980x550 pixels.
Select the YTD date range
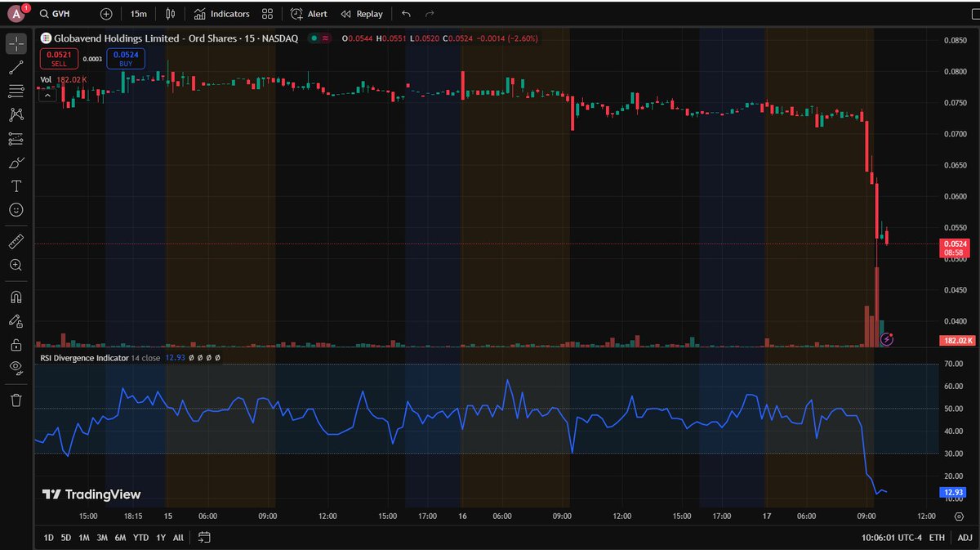pos(140,537)
